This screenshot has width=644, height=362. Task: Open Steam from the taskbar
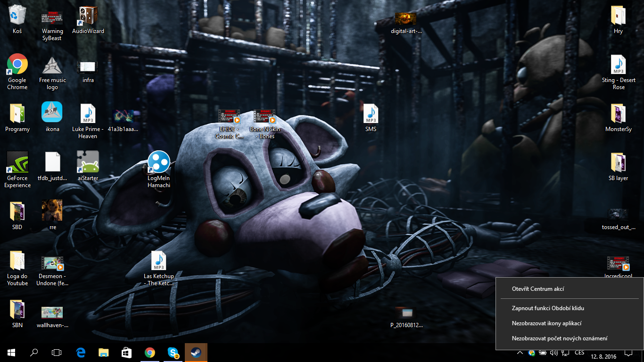coord(196,352)
